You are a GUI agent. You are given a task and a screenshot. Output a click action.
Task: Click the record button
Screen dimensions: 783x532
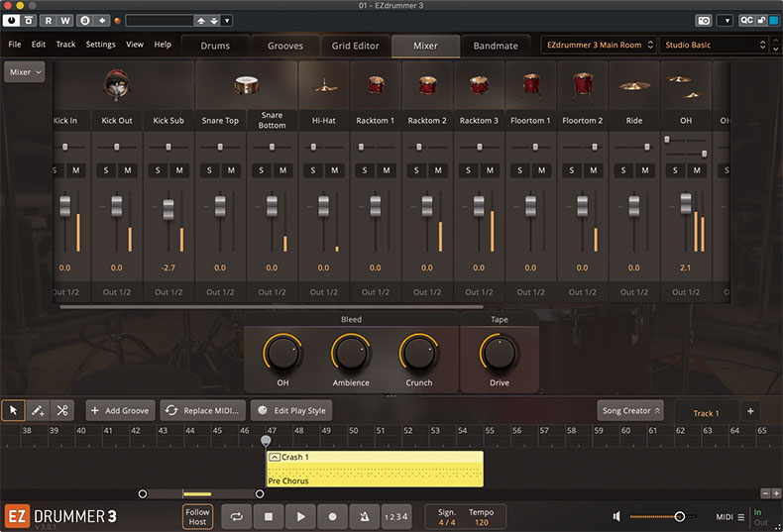pos(333,516)
